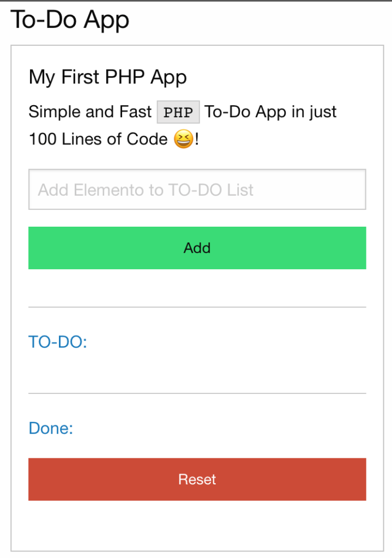Click the green Add button

coord(197,248)
